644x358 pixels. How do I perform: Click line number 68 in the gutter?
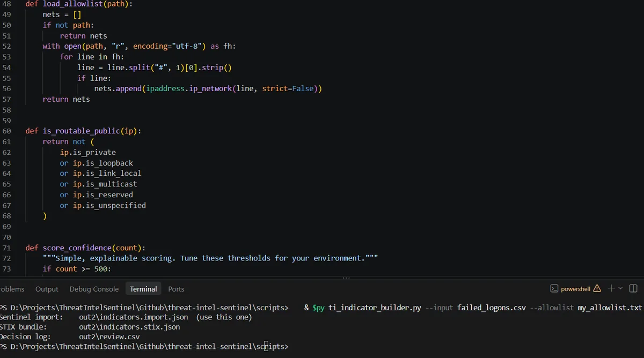coord(6,216)
